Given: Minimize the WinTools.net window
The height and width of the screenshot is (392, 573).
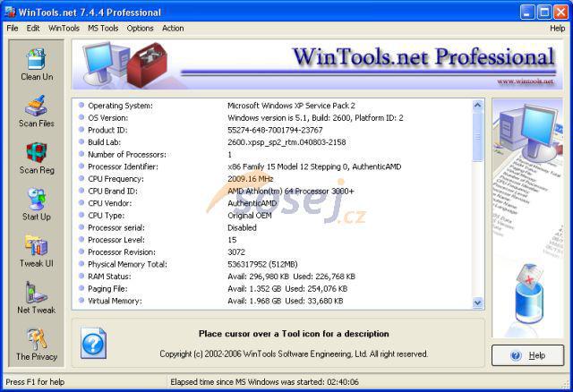Looking at the screenshot, I should pyautogui.click(x=526, y=12).
